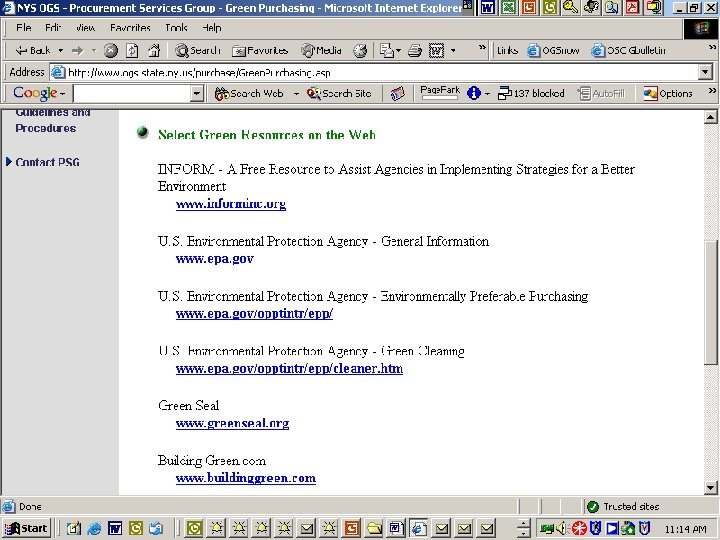Open the Media pane in toolbar
Image resolution: width=720 pixels, height=540 pixels.
coord(321,50)
